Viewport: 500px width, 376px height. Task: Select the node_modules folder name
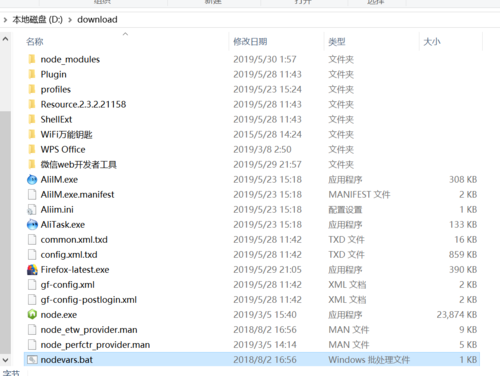coord(70,59)
